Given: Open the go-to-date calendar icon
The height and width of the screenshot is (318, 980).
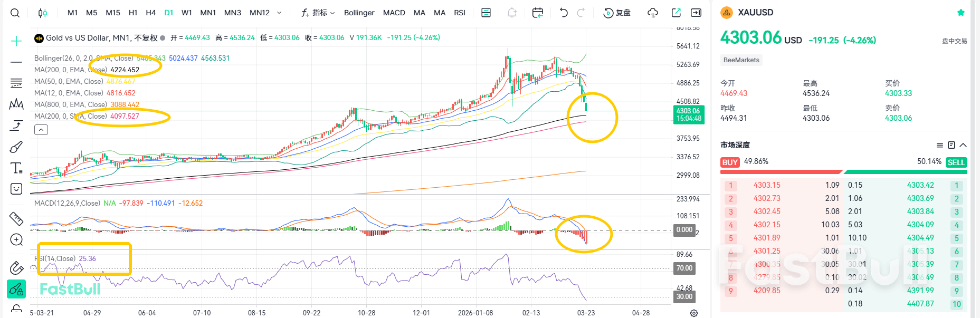Looking at the screenshot, I should (538, 13).
